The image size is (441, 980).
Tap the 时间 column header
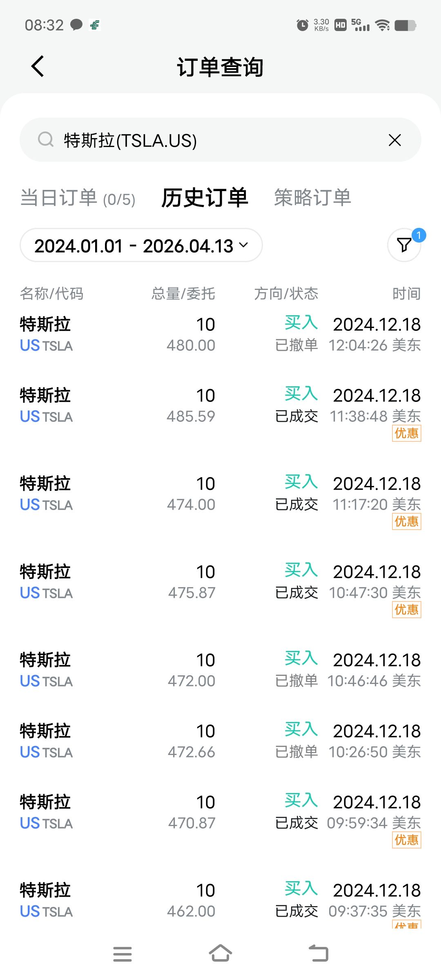pos(406,294)
